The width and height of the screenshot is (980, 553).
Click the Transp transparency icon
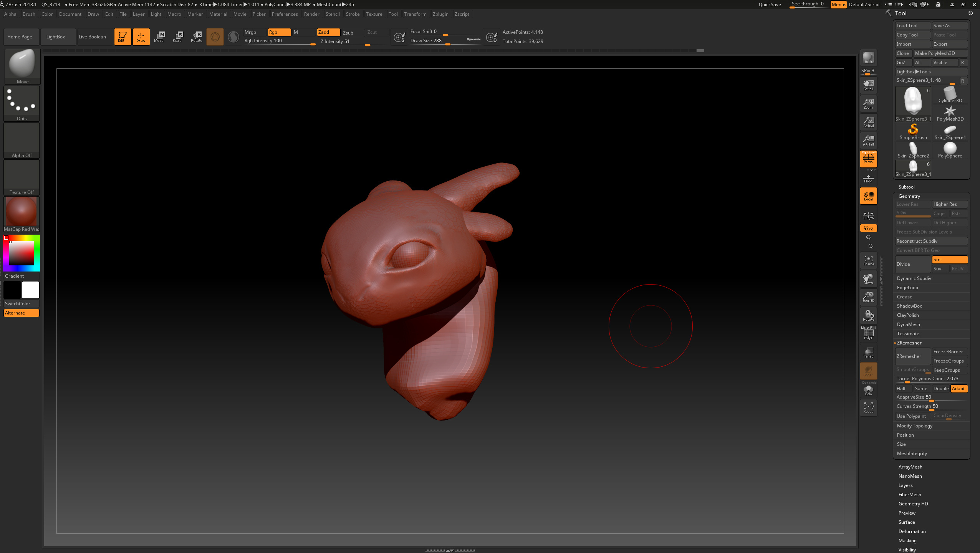point(868,353)
